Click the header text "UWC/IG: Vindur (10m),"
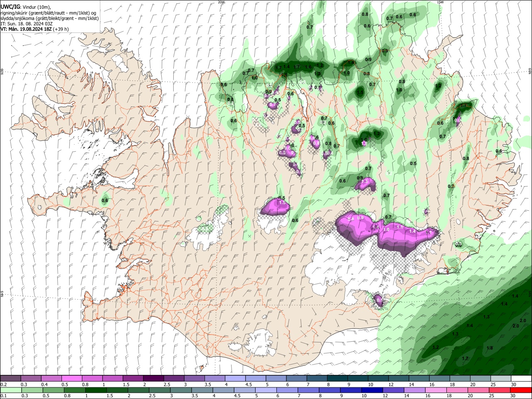Screen dimensions: 532x399 click(x=26, y=7)
